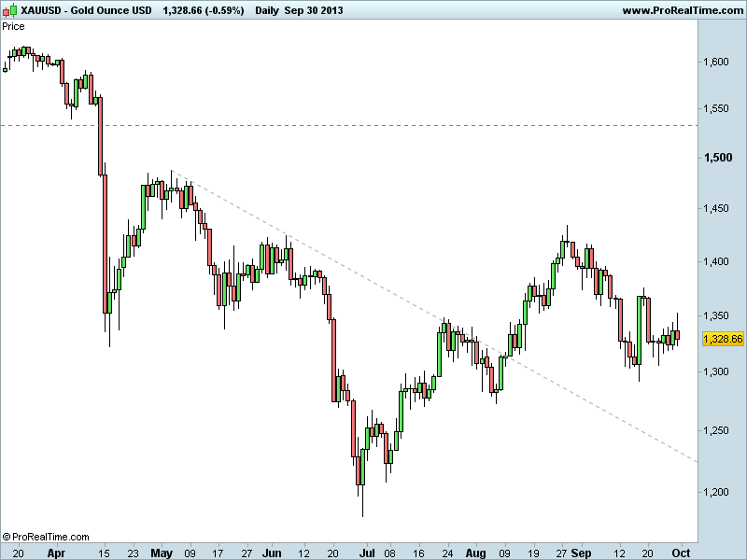Click the Apr month label on time axis
Image resolution: width=747 pixels, height=560 pixels.
point(56,553)
